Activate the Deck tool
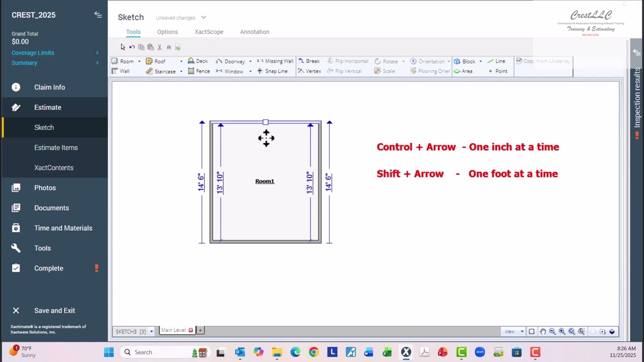The width and height of the screenshot is (644, 362). coord(198,61)
